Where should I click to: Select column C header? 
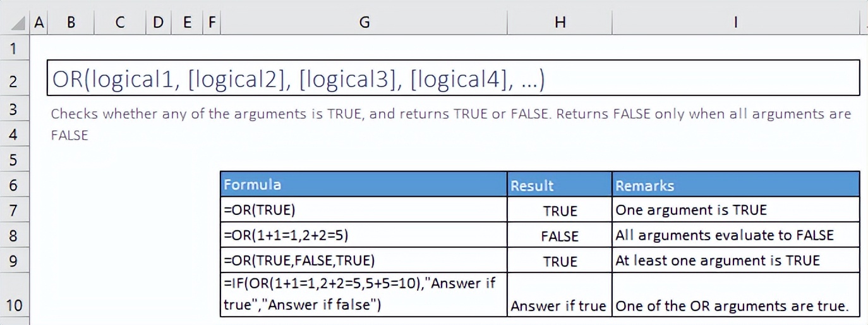(120, 23)
